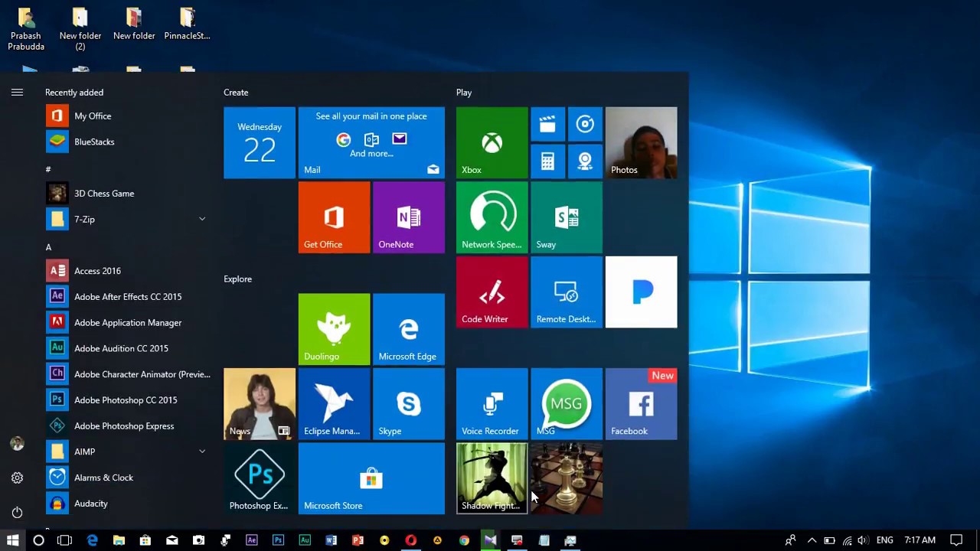
Task: Open the Voice Recorder tile
Action: (492, 404)
